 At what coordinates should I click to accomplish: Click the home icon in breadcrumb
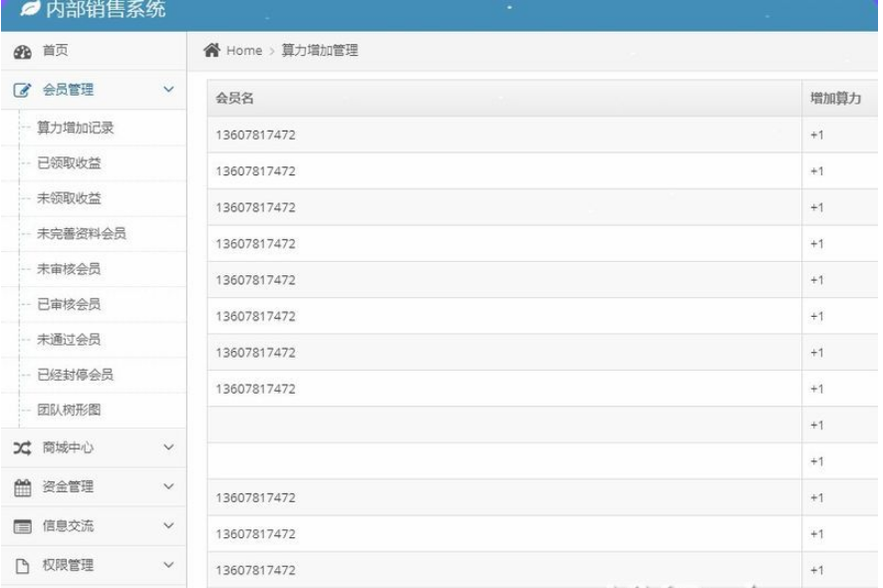[x=211, y=51]
